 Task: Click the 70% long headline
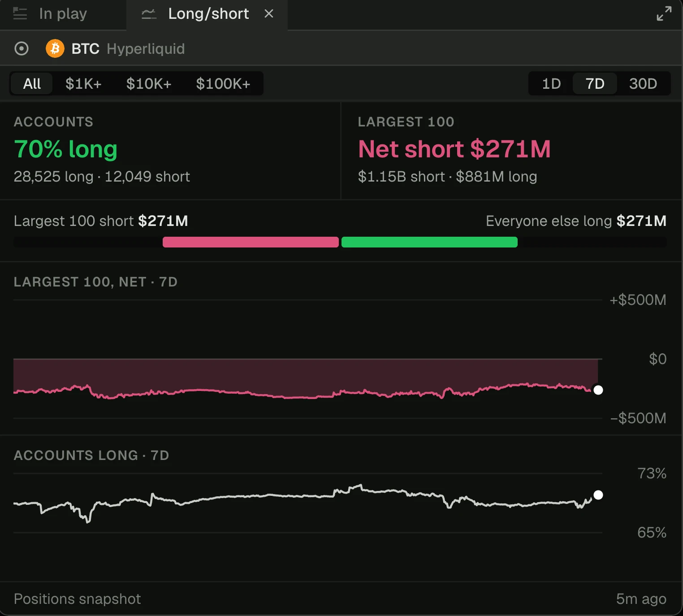(x=65, y=149)
